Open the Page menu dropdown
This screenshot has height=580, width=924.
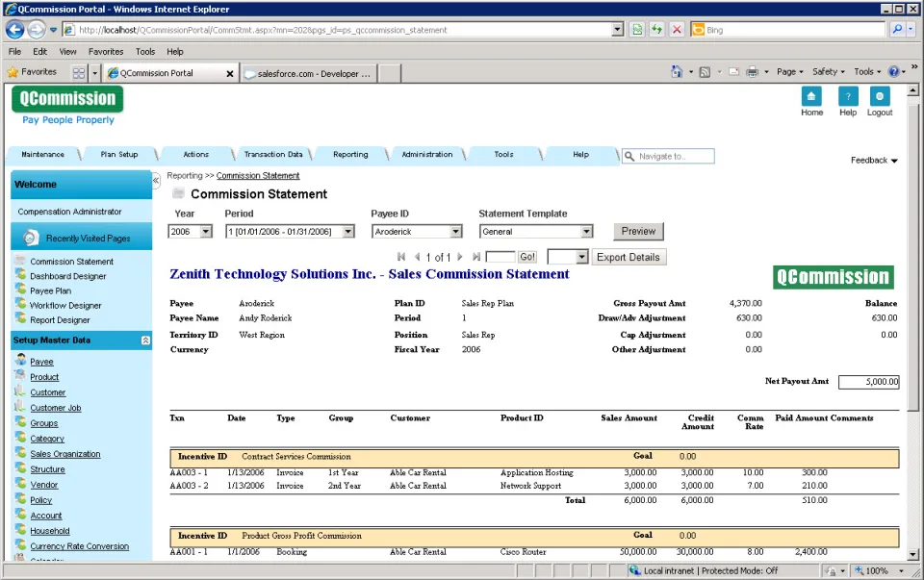tap(789, 72)
